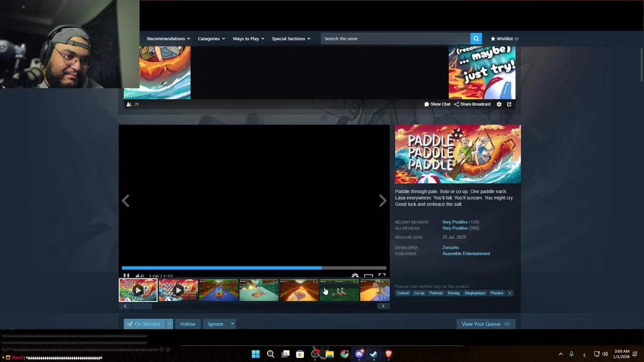The width and height of the screenshot is (644, 362).
Task: Click View Your Queue button
Action: (x=486, y=324)
